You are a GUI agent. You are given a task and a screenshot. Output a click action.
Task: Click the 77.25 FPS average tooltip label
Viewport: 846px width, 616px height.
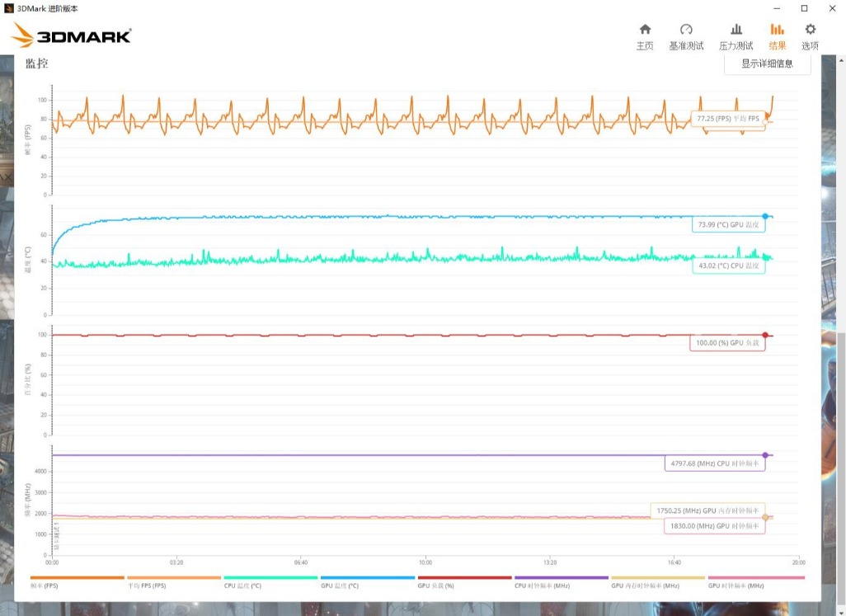(727, 119)
